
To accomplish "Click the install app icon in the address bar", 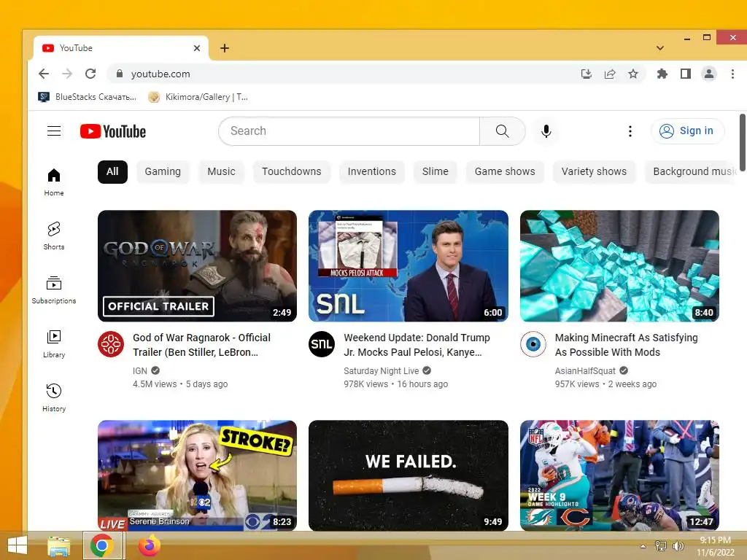I will click(x=587, y=74).
